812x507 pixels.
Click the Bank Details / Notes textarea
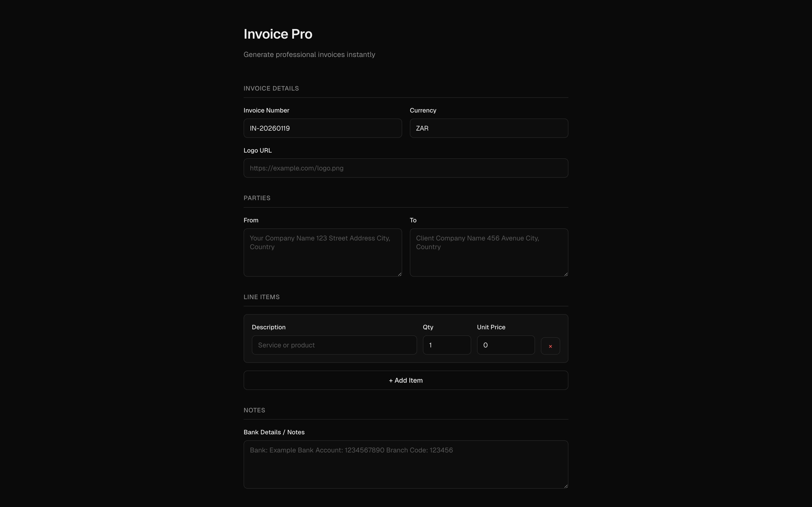coord(405,465)
